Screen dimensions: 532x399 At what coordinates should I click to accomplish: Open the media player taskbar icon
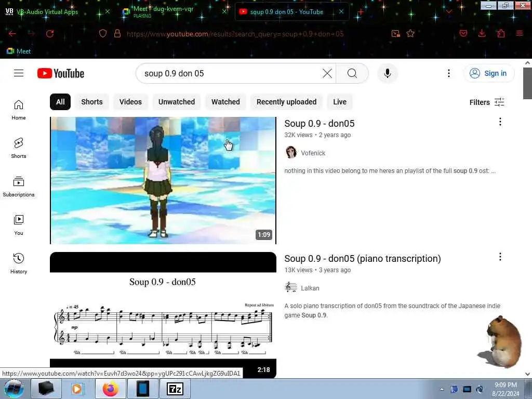[78, 389]
